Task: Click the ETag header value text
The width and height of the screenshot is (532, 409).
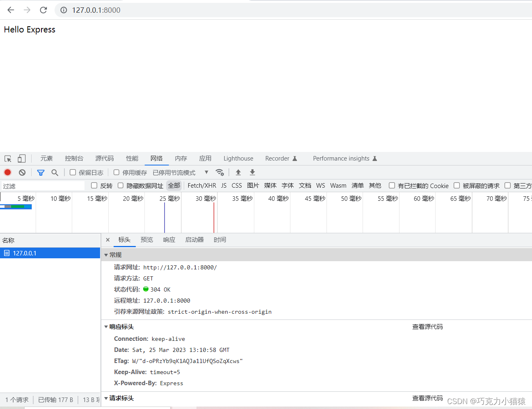Action: coord(187,361)
